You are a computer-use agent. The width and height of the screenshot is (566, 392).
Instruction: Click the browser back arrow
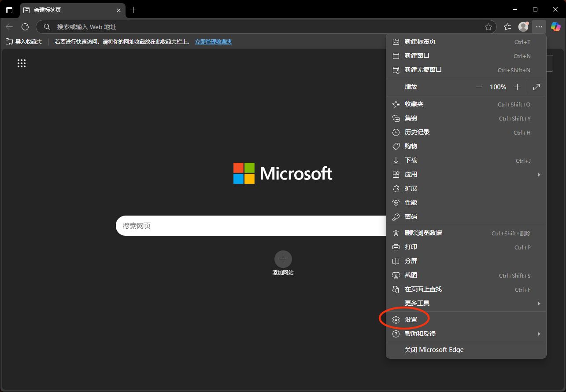[9, 27]
